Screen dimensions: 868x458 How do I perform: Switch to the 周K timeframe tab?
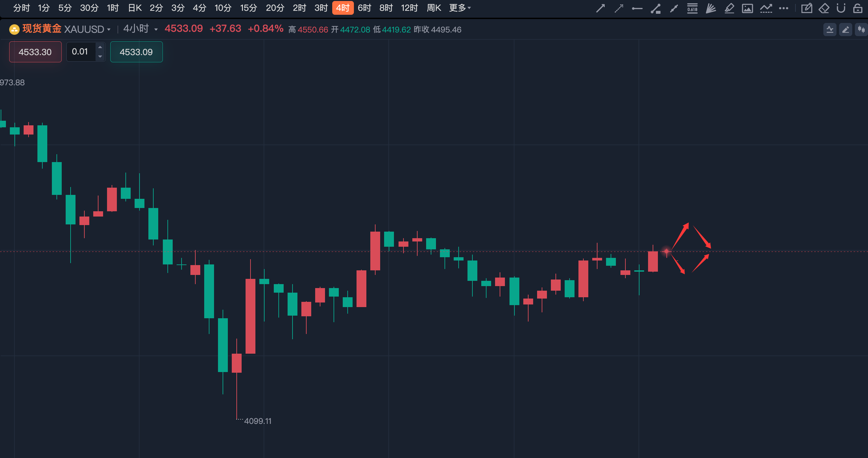tap(434, 8)
